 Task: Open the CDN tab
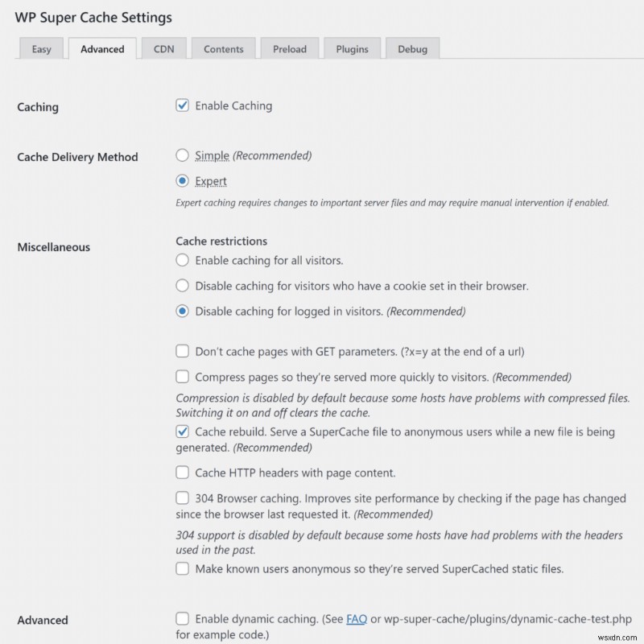click(x=164, y=48)
